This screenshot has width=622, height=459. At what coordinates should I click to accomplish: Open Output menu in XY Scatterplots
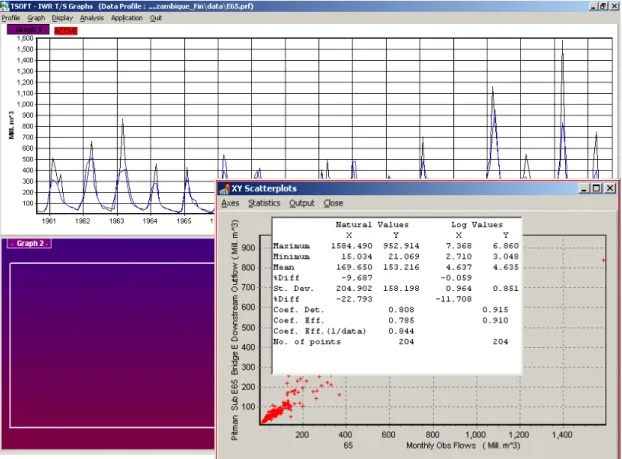(301, 203)
